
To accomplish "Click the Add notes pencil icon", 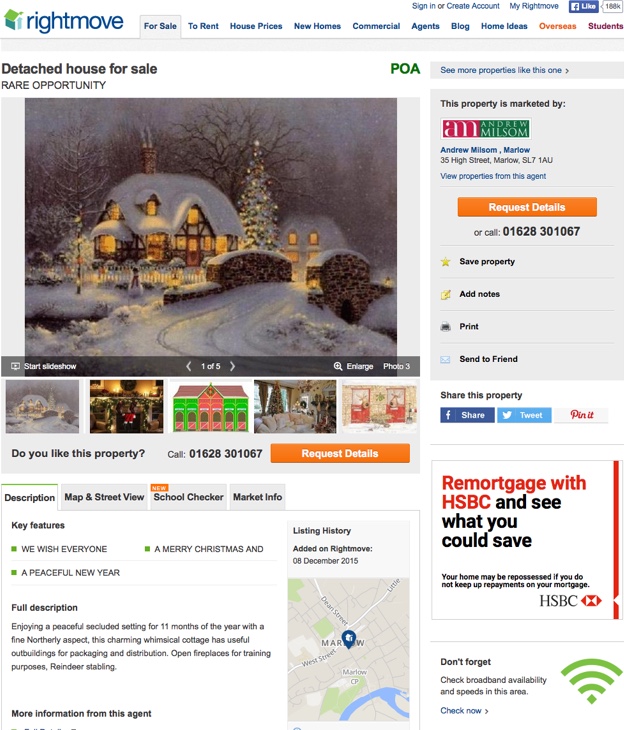I will pyautogui.click(x=446, y=294).
